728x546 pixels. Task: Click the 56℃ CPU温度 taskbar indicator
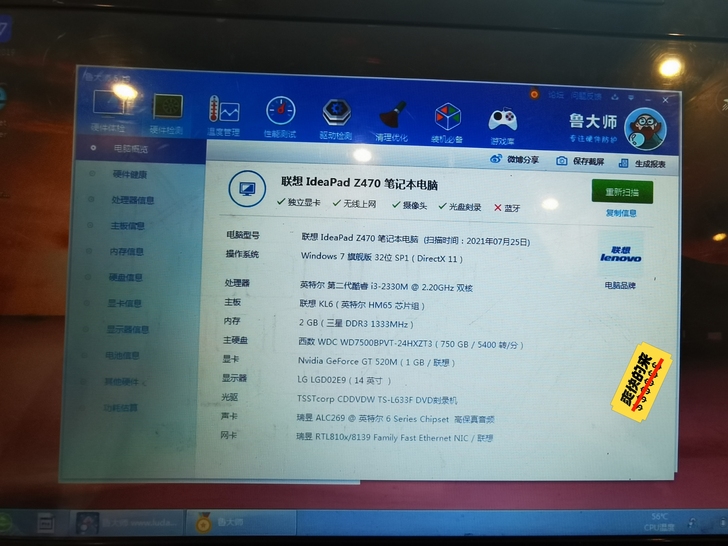659,522
